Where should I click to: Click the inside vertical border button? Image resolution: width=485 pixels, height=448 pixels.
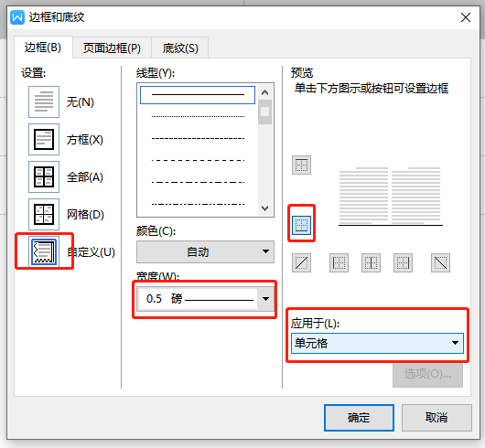point(372,263)
